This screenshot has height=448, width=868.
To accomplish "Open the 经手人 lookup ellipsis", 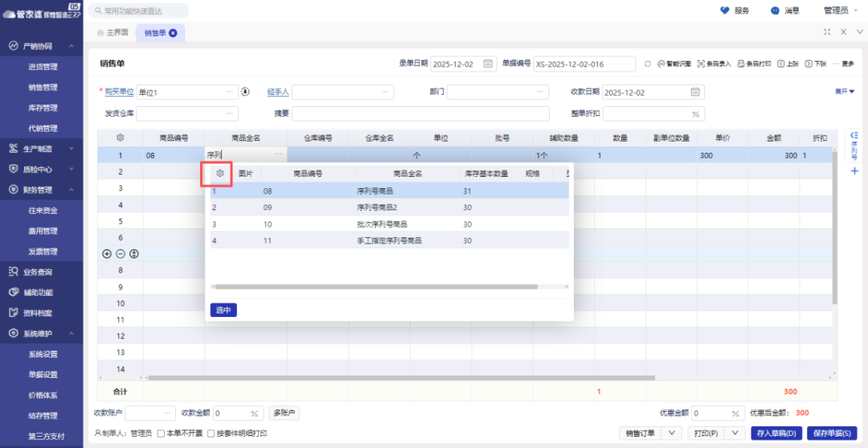I will pos(385,92).
